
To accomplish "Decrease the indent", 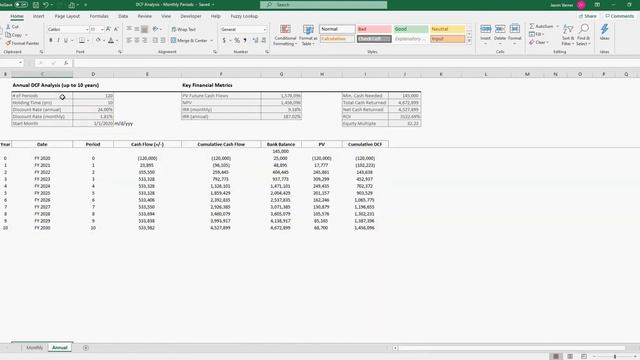I will pos(155,40).
